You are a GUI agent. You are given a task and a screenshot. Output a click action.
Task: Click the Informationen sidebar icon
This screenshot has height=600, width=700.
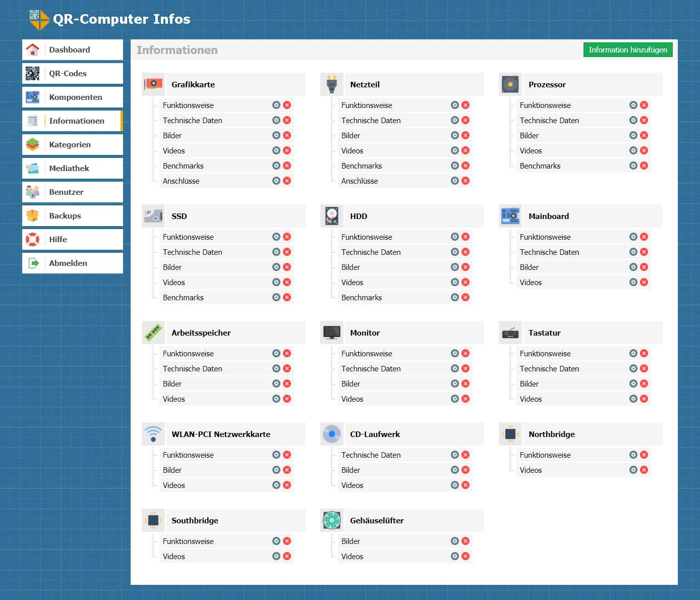click(33, 121)
